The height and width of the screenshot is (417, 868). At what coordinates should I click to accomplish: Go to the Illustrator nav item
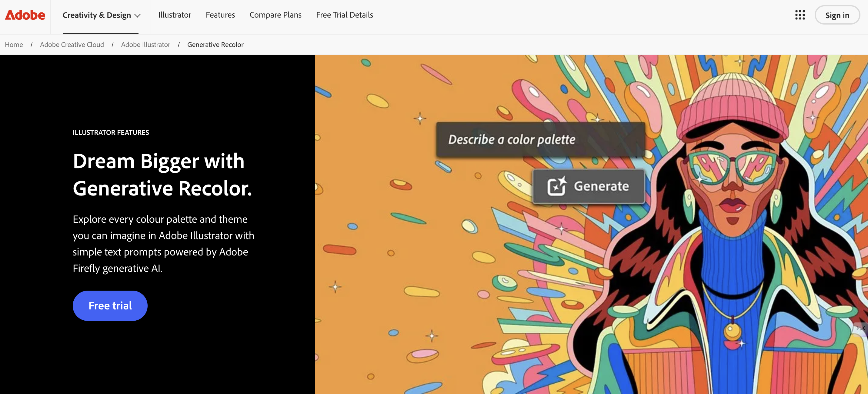[175, 15]
